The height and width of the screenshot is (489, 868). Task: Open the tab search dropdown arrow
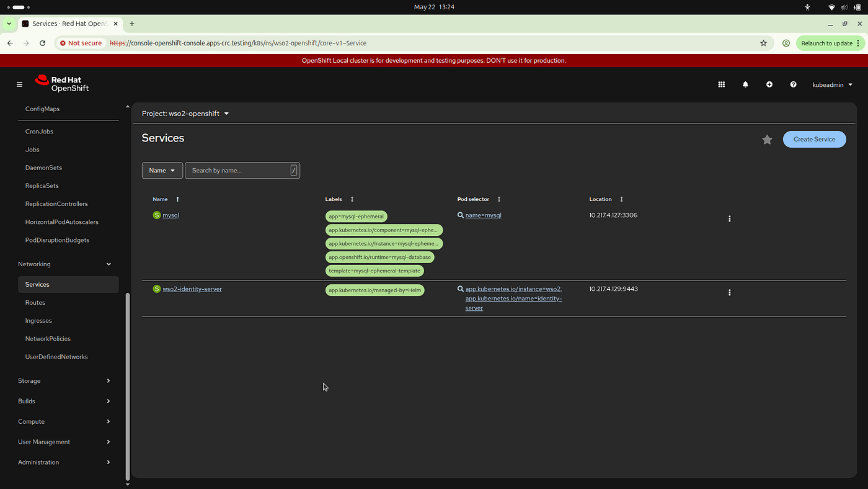point(9,24)
